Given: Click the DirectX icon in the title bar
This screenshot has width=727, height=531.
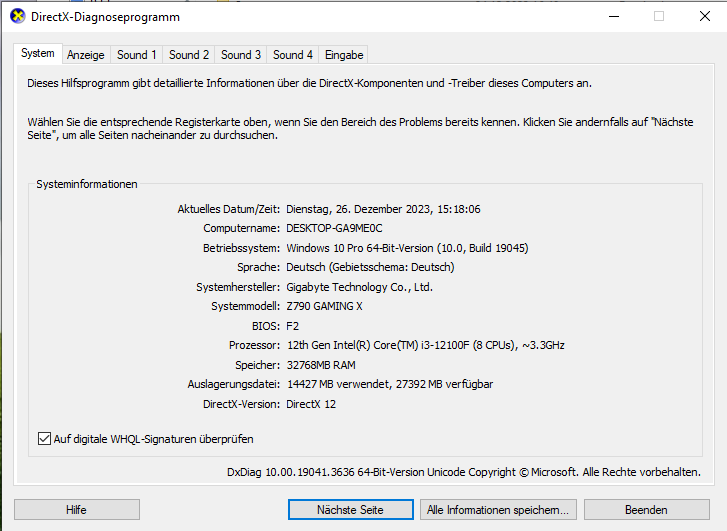Looking at the screenshot, I should (18, 17).
